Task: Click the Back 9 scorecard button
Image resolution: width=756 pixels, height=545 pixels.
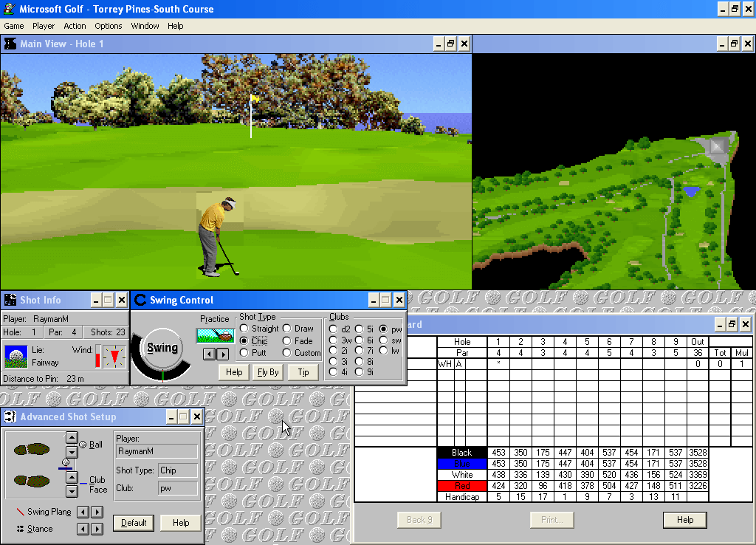Action: click(419, 520)
